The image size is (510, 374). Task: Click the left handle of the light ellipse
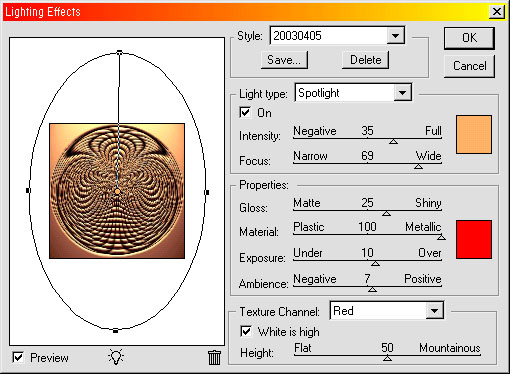[x=28, y=190]
